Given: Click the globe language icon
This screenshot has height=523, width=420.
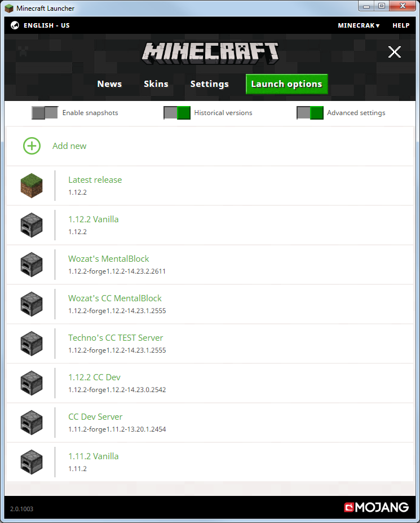Looking at the screenshot, I should point(15,25).
